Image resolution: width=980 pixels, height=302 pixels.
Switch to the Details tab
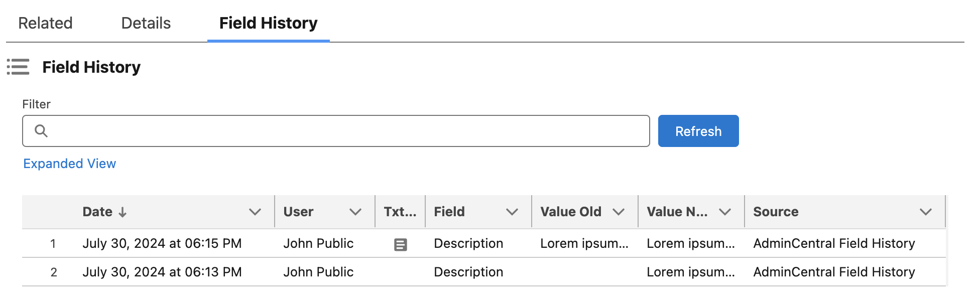(146, 23)
